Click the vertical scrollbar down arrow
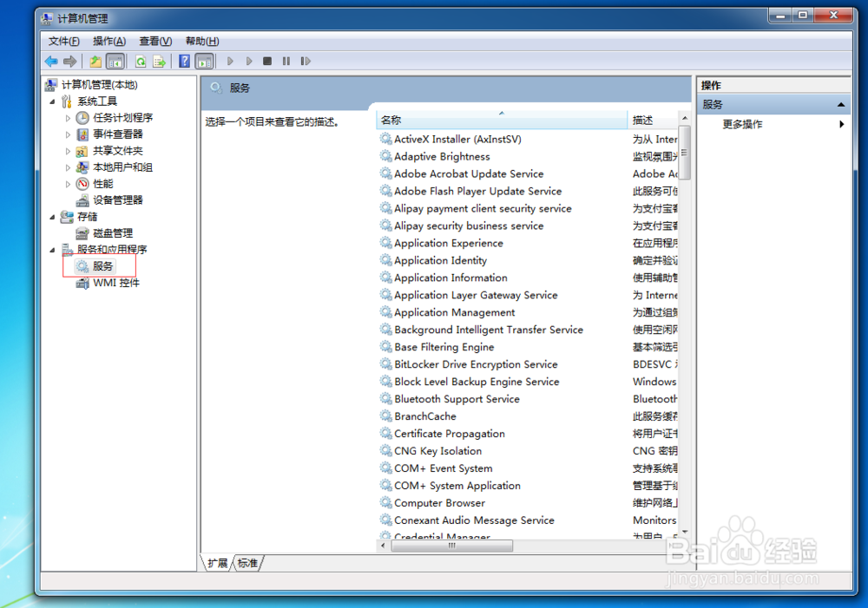 click(x=685, y=533)
